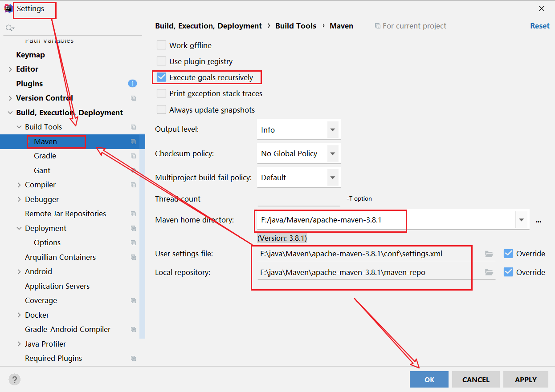This screenshot has height=392, width=555.
Task: Uncheck Execute goals recursively
Action: [x=161, y=77]
